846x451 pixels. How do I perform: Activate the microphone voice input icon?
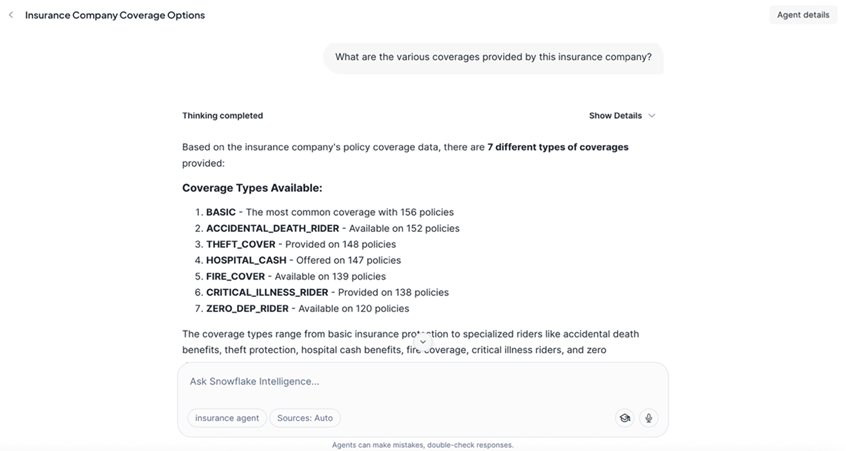tap(648, 418)
